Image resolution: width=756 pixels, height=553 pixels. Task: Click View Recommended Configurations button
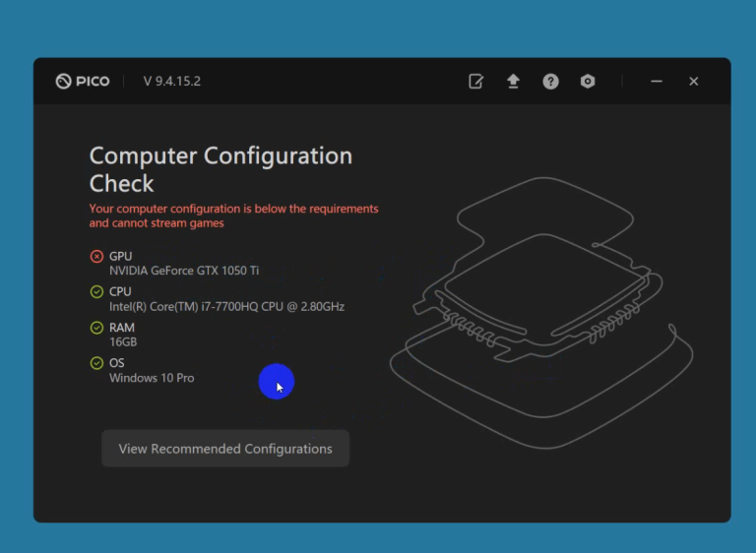coord(225,449)
